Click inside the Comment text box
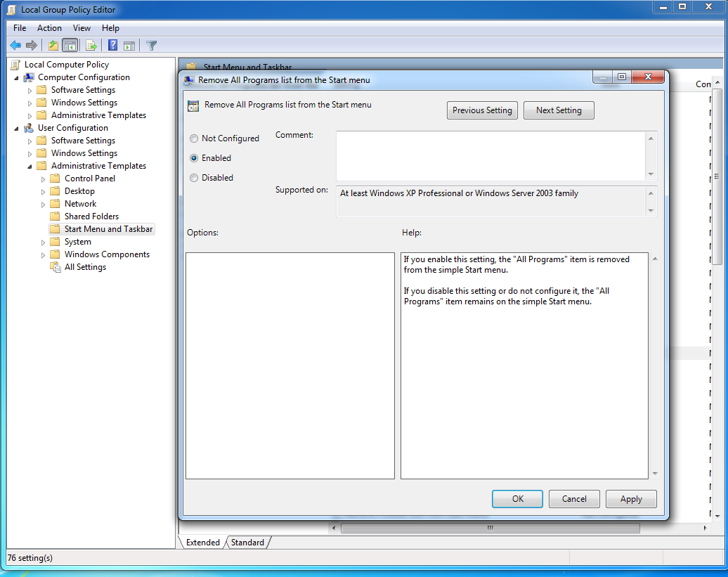The width and height of the screenshot is (728, 577). [490, 156]
